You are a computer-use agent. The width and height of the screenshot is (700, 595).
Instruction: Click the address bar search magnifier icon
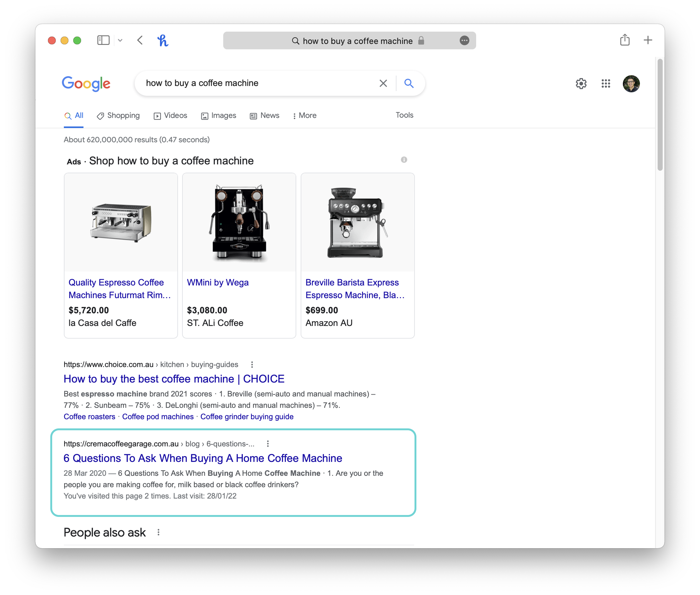(x=295, y=41)
